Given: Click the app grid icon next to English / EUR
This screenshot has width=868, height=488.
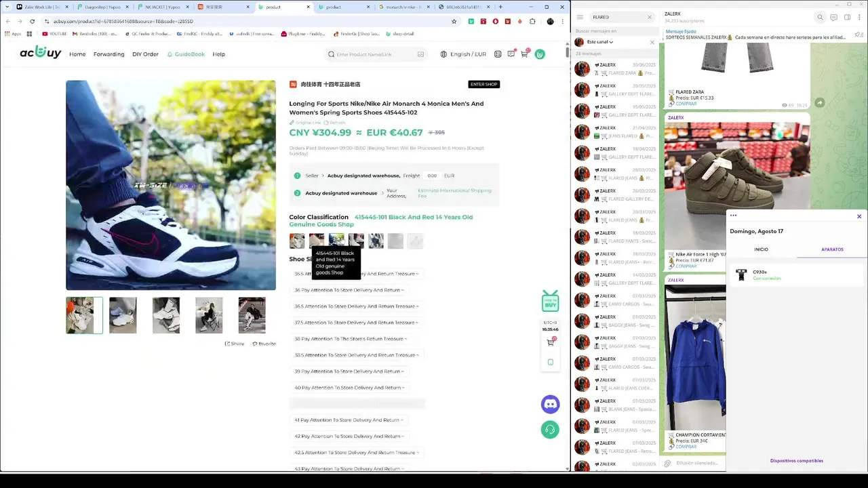Looking at the screenshot, I should 498,54.
